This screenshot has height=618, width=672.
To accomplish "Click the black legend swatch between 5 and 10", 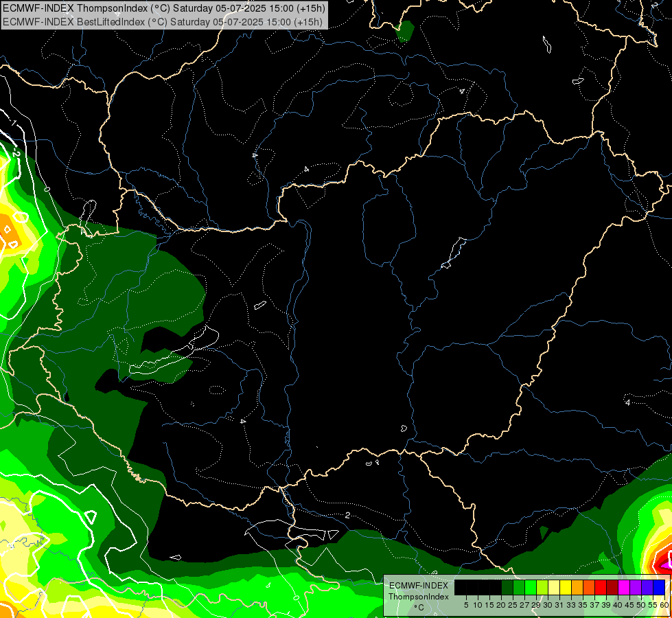I will 472,587.
